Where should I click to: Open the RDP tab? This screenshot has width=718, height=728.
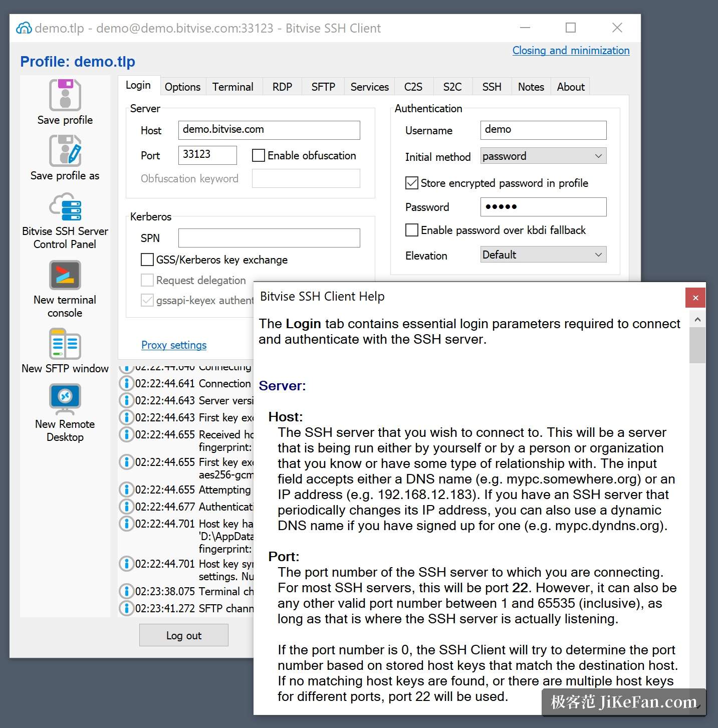(x=282, y=87)
